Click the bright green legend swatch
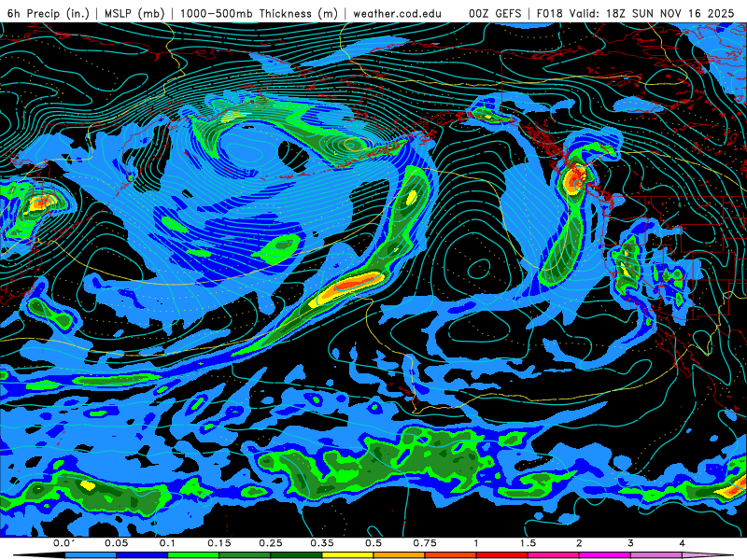747x560 pixels. pos(193,555)
